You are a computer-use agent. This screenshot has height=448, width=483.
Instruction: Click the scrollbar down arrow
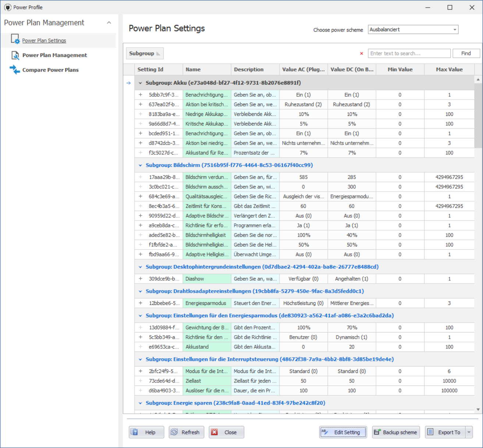coord(478,409)
